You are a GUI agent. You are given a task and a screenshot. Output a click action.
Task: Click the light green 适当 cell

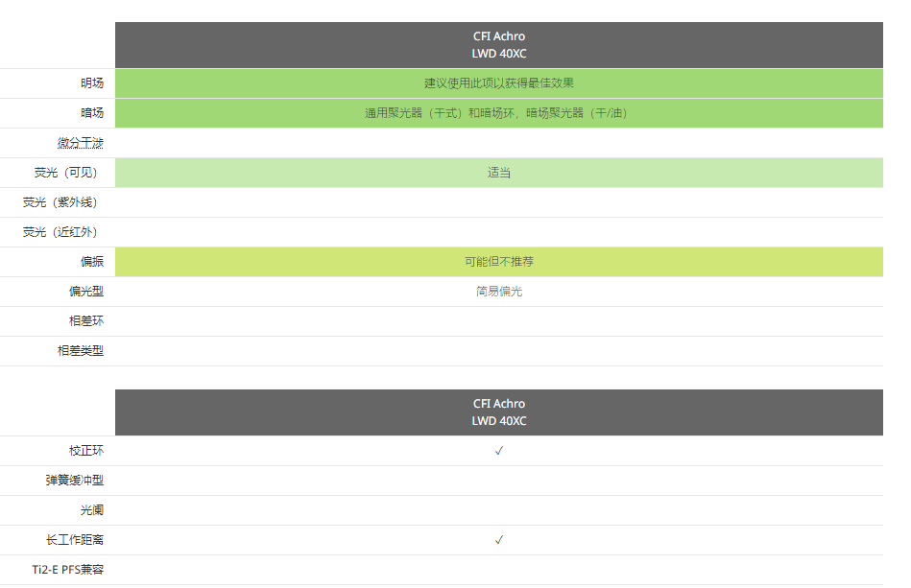(498, 173)
